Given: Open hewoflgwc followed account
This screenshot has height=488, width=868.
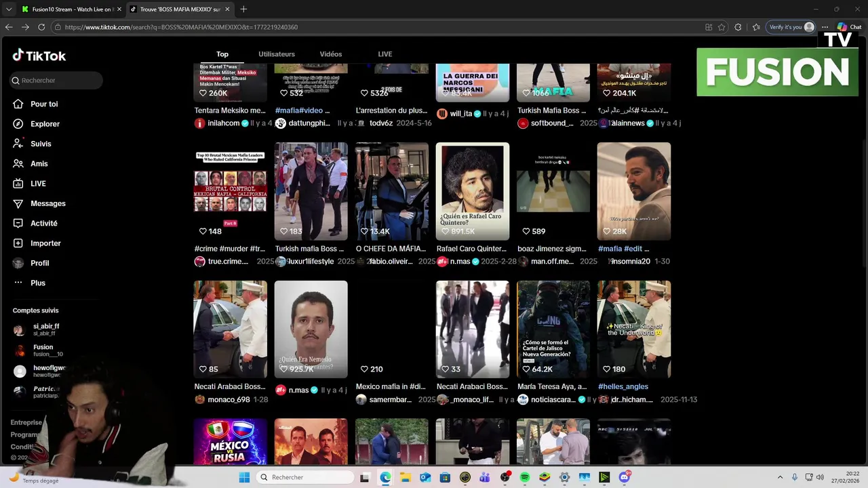Looking at the screenshot, I should pyautogui.click(x=39, y=371).
